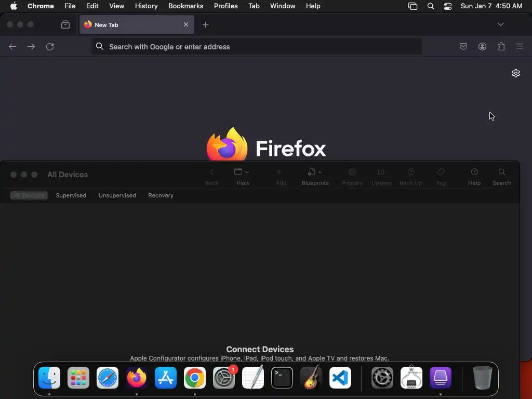Launch Terminal from the Dock
Viewport: 532px width, 399px height.
pyautogui.click(x=282, y=378)
